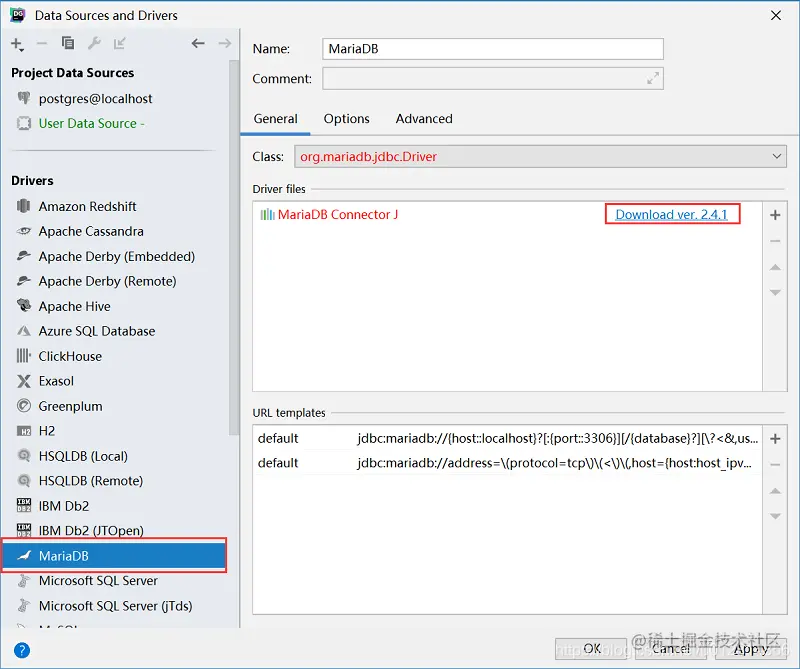Image resolution: width=800 pixels, height=669 pixels.
Task: Pick the IBM Db2 driver
Action: tap(64, 506)
